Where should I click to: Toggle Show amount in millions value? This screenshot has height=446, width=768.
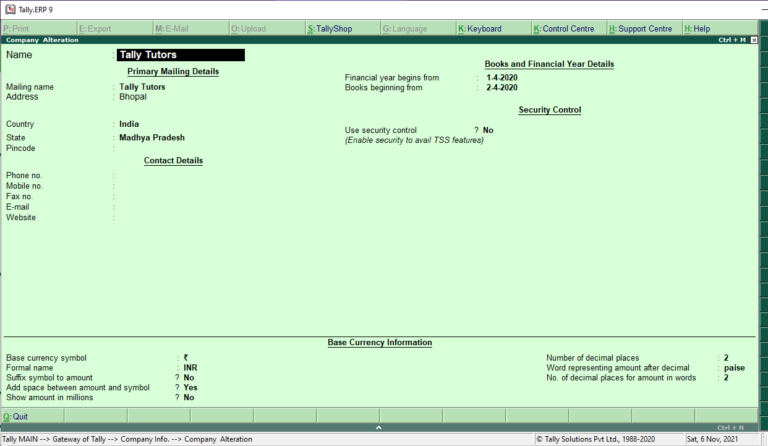coord(189,398)
